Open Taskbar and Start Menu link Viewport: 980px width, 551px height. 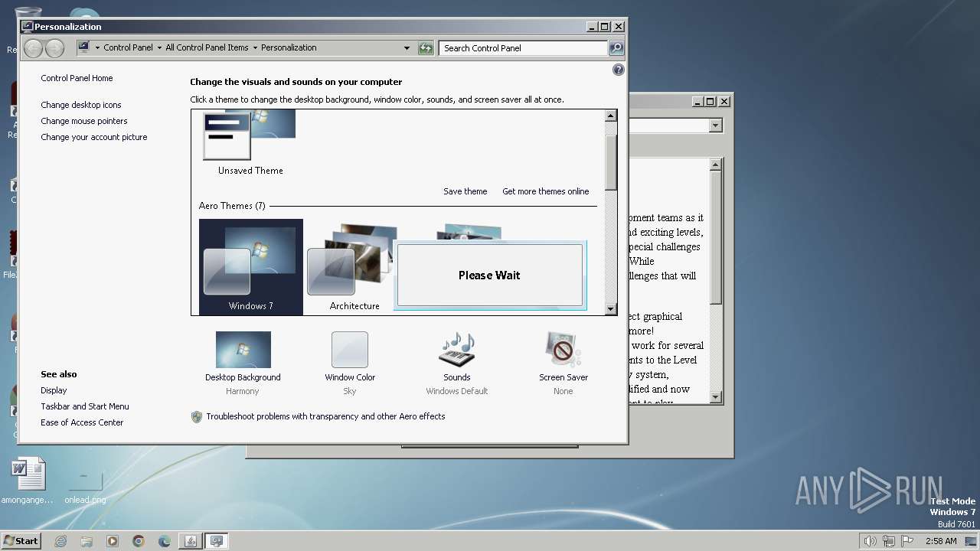[85, 406]
